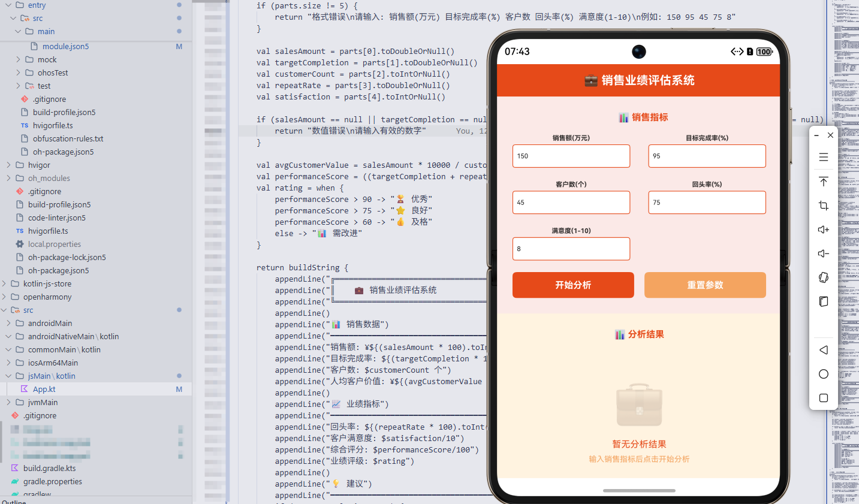Image resolution: width=859 pixels, height=504 pixels.
Task: Focus the 客户数(个) field showing 45
Action: pyautogui.click(x=571, y=203)
